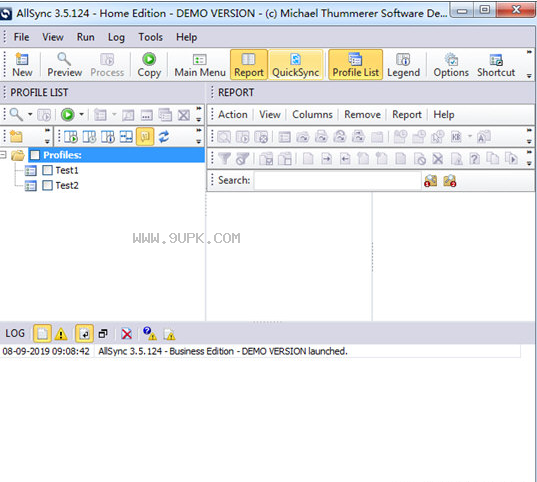Click the Report Search input field
Image resolution: width=537 pixels, height=482 pixels.
point(337,181)
